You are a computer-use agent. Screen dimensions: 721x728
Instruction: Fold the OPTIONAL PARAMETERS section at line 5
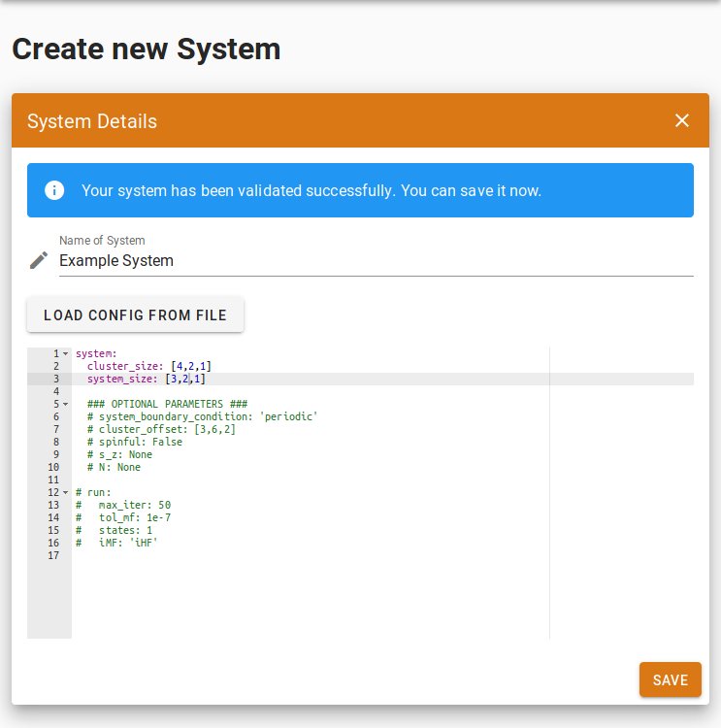(66, 404)
